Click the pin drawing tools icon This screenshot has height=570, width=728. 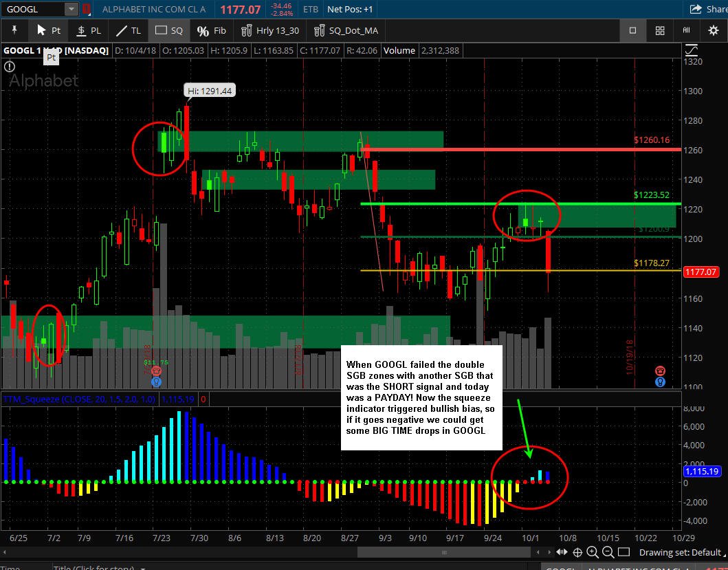[14, 30]
